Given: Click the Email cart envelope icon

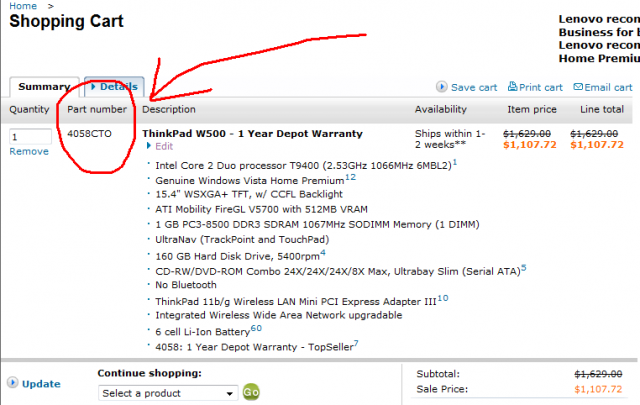Looking at the screenshot, I should pos(578,87).
